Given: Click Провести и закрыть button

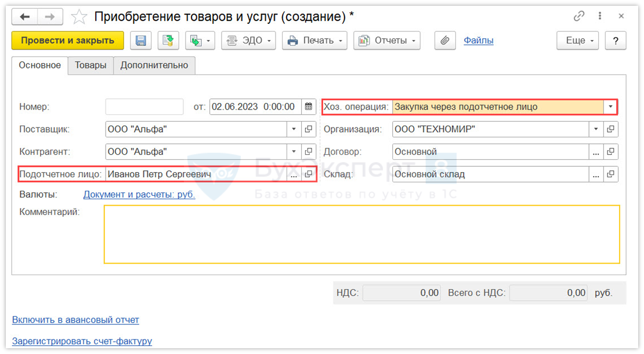Looking at the screenshot, I should coord(68,41).
